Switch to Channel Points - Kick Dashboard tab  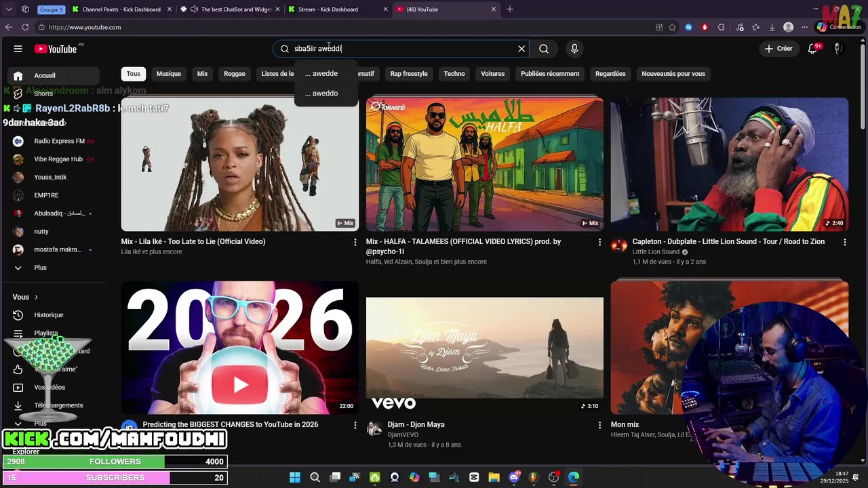point(122,9)
